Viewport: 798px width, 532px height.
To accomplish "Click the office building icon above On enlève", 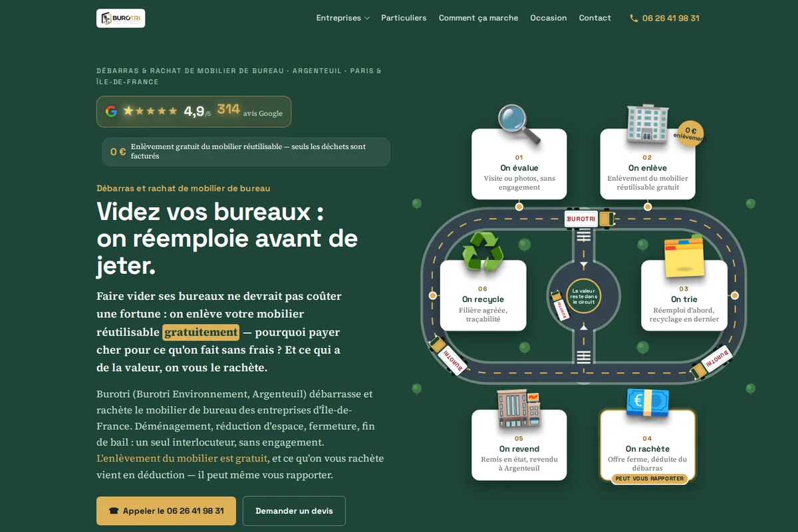I will tap(647, 124).
